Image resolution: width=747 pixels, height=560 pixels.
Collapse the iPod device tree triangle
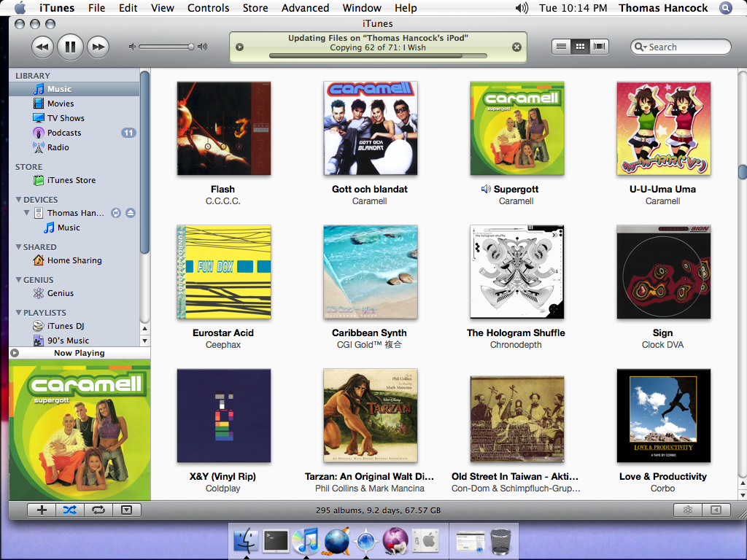click(27, 213)
